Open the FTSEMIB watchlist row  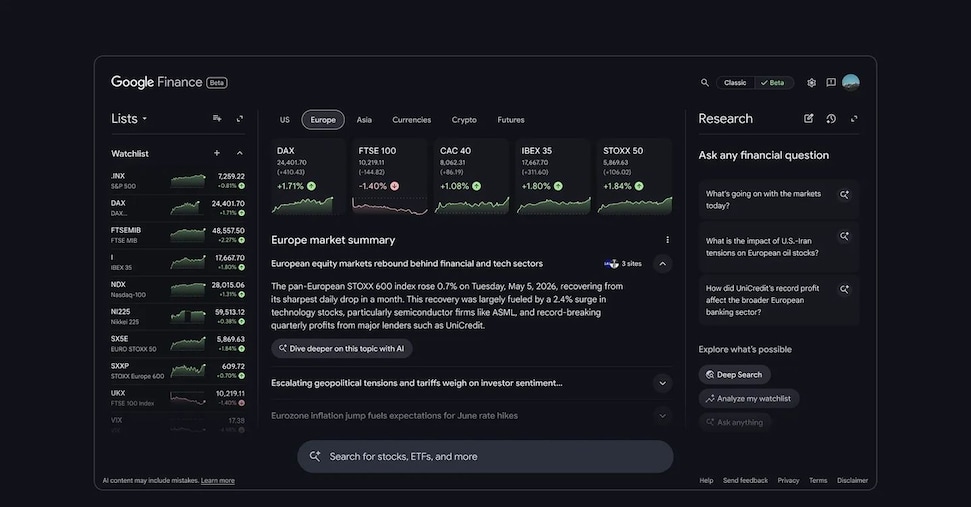(x=178, y=235)
